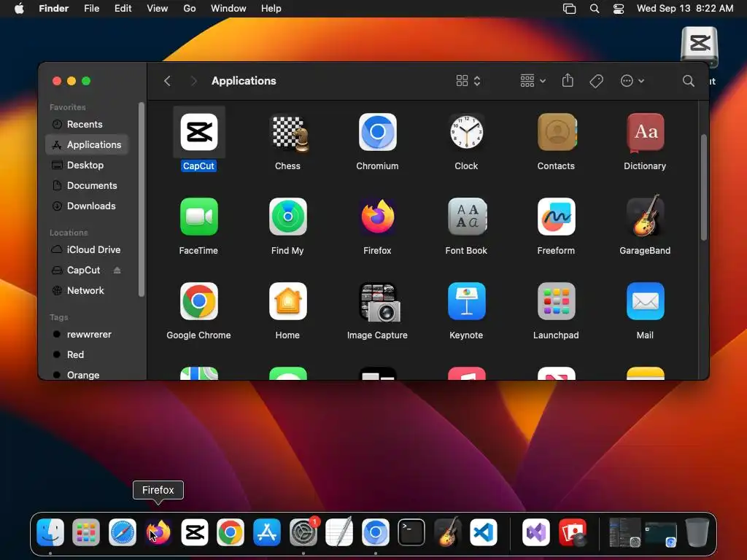Click the sidebar vertical scrollbar
Image resolution: width=747 pixels, height=560 pixels.
(141, 200)
